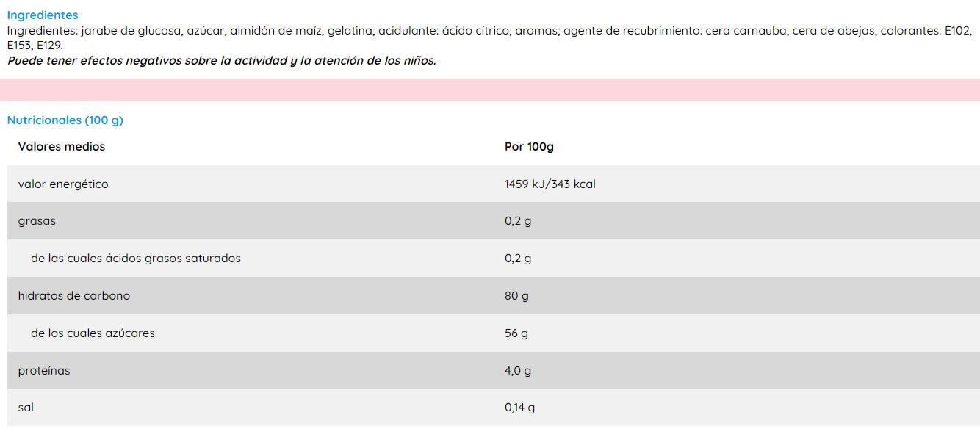Click the Por 100g column header
Screen dimensions: 980x437
529,147
